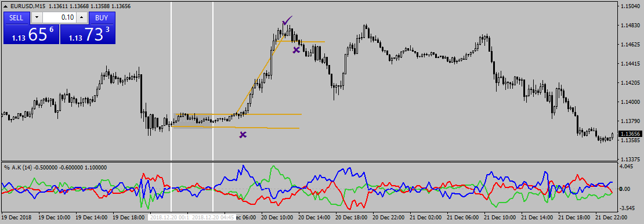Click price scale value 1.15040
This screenshot has height=224, width=644.
click(631, 6)
